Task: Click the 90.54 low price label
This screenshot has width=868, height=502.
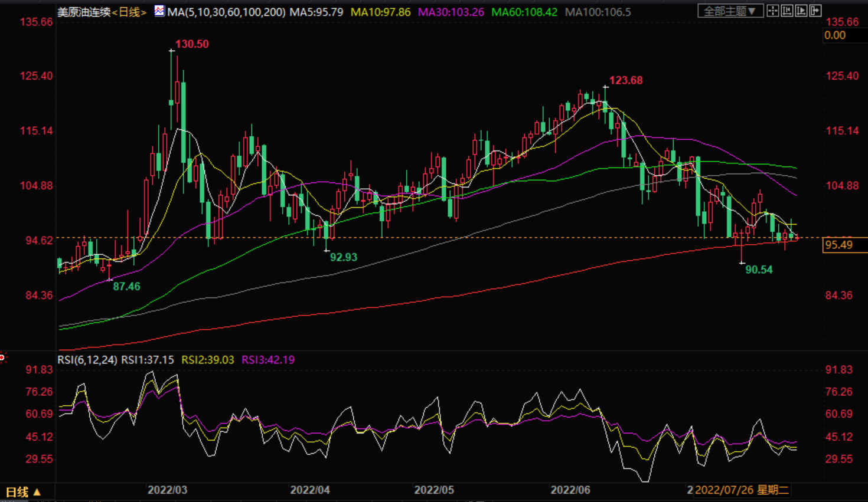Action: (x=759, y=270)
